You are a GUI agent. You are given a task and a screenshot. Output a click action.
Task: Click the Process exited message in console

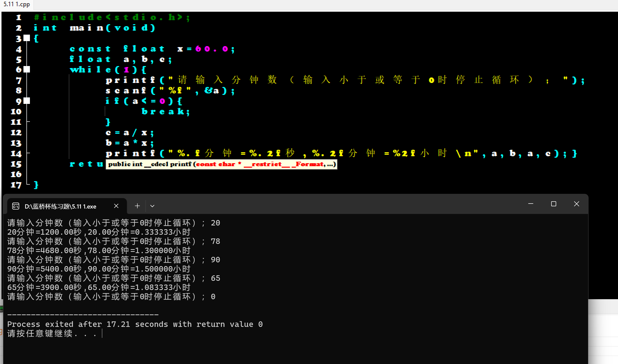[135, 324]
